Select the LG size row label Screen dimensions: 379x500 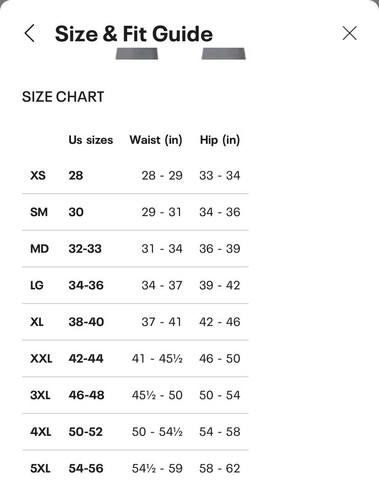[x=37, y=285]
